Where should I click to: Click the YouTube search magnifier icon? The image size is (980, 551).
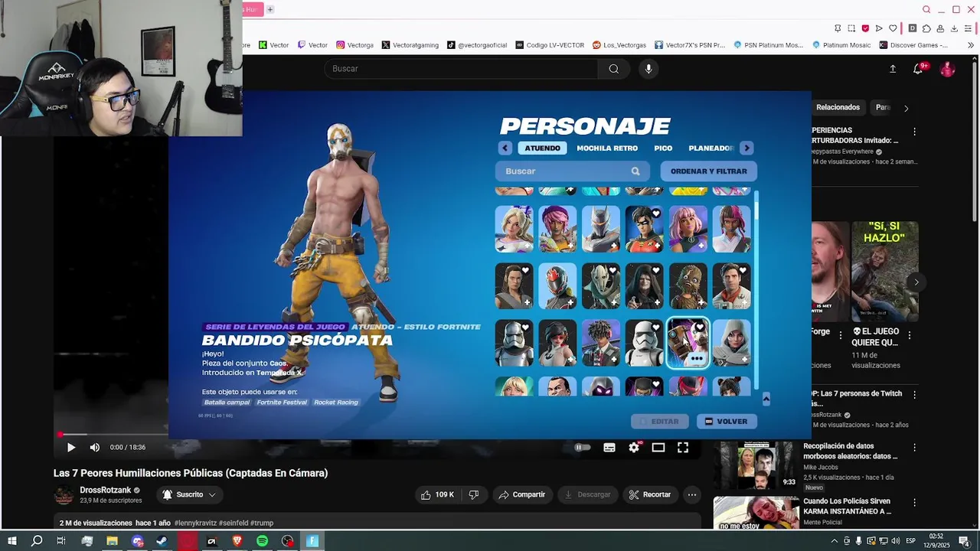click(x=614, y=69)
